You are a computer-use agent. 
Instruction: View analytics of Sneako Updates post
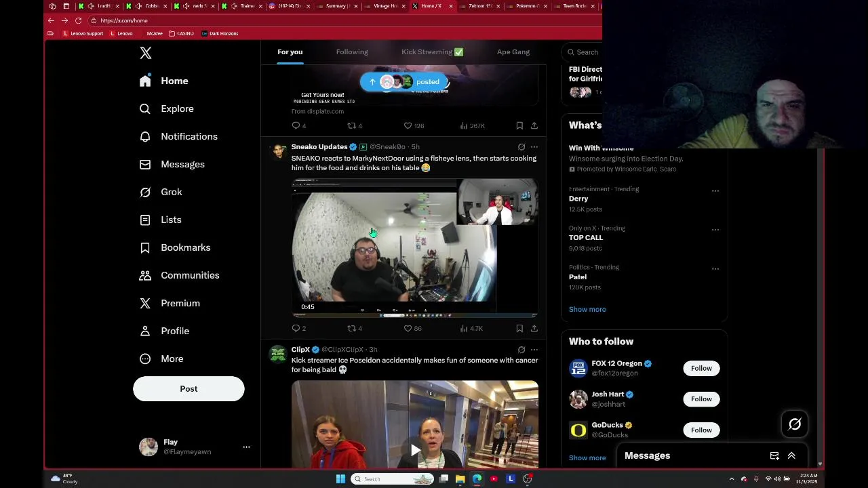click(471, 328)
